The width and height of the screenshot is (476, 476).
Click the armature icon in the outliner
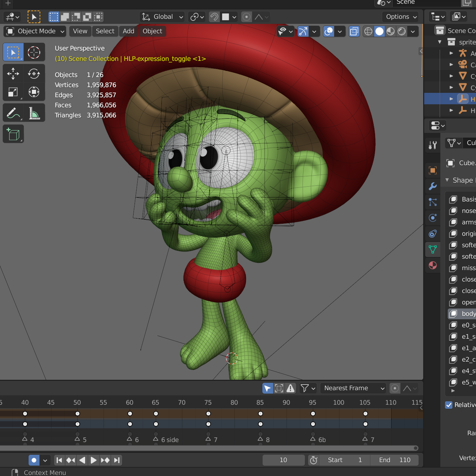coord(463,53)
